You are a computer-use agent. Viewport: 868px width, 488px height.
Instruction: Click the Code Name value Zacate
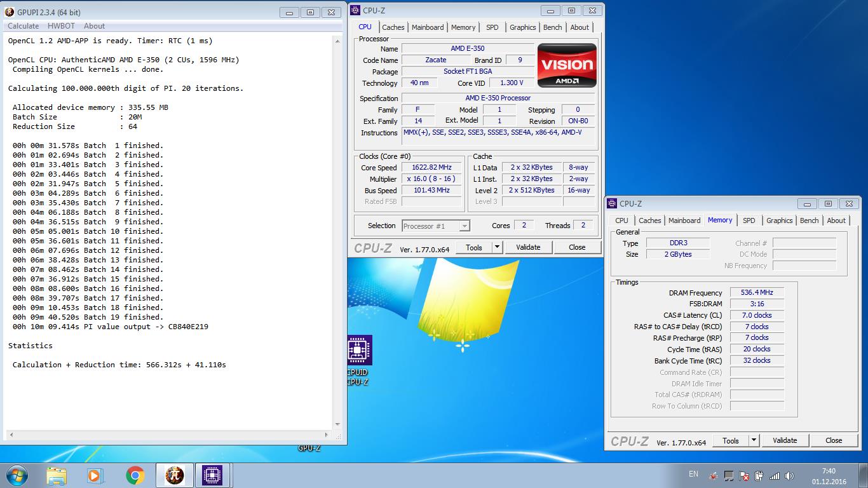[436, 60]
